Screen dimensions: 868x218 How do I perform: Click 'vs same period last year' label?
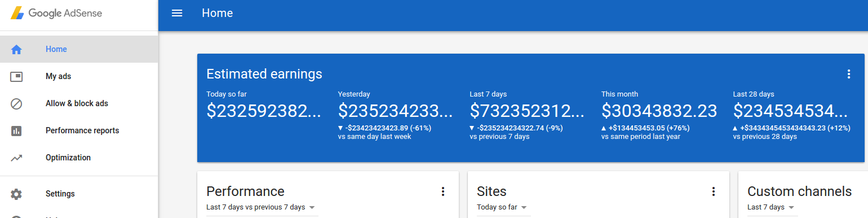pos(641,137)
